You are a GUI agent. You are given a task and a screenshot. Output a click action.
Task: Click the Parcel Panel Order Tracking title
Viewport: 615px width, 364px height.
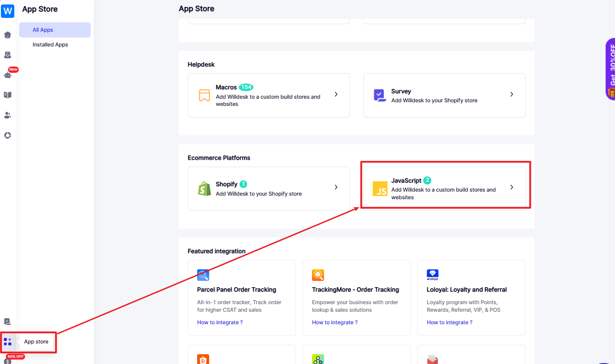[x=236, y=289]
